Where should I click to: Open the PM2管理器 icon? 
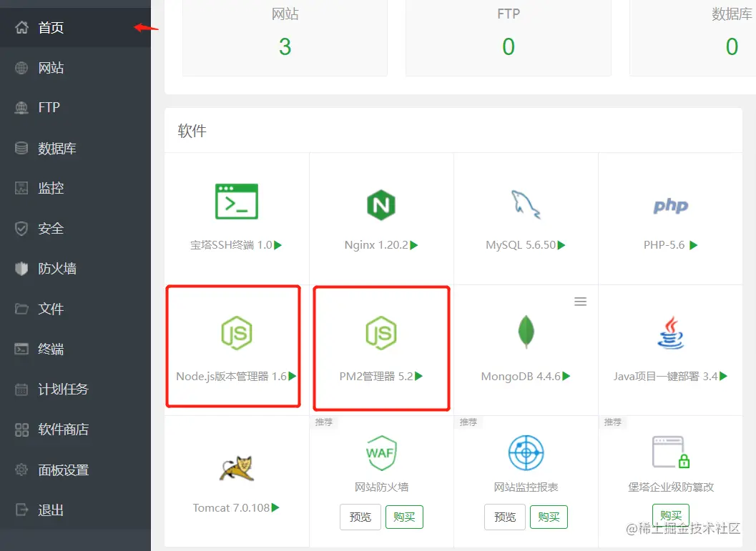[x=381, y=333]
